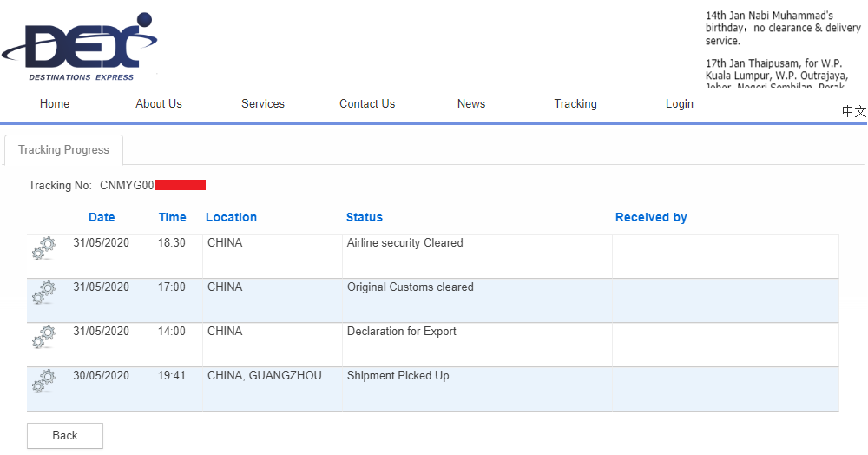The width and height of the screenshot is (868, 455).
Task: Click gear icon beside Original Customs cleared row
Action: click(x=43, y=293)
